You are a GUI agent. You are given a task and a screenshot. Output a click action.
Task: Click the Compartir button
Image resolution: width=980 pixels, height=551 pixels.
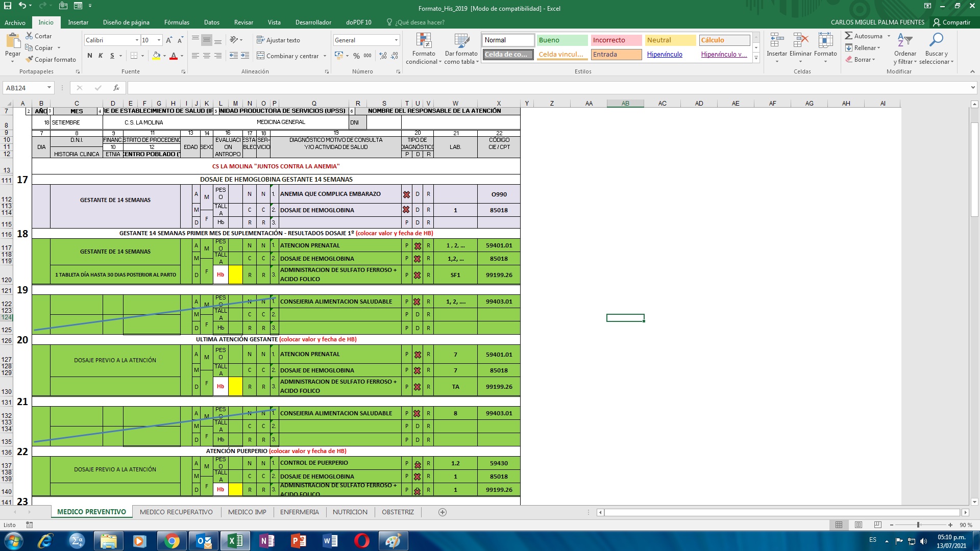point(951,22)
